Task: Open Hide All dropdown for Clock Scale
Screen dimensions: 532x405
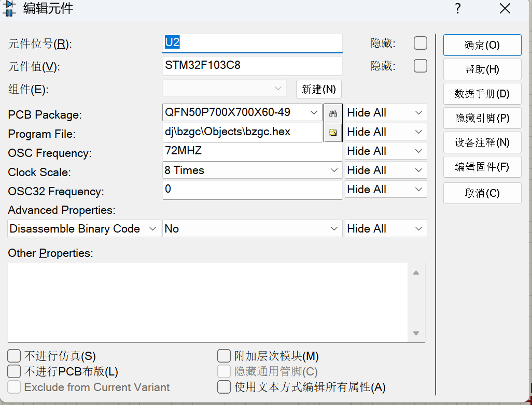Action: [386, 170]
